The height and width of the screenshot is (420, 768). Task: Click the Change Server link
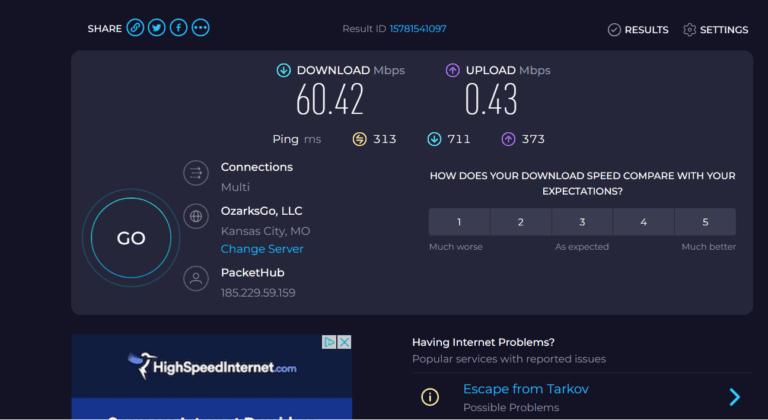tap(262, 249)
